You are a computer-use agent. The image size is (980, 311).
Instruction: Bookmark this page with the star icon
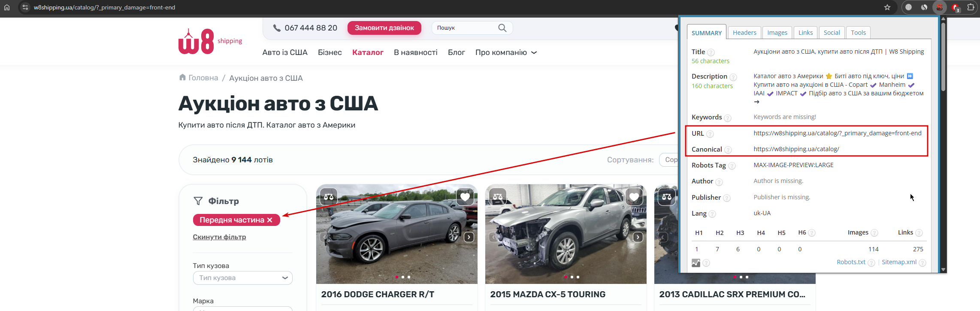click(887, 7)
